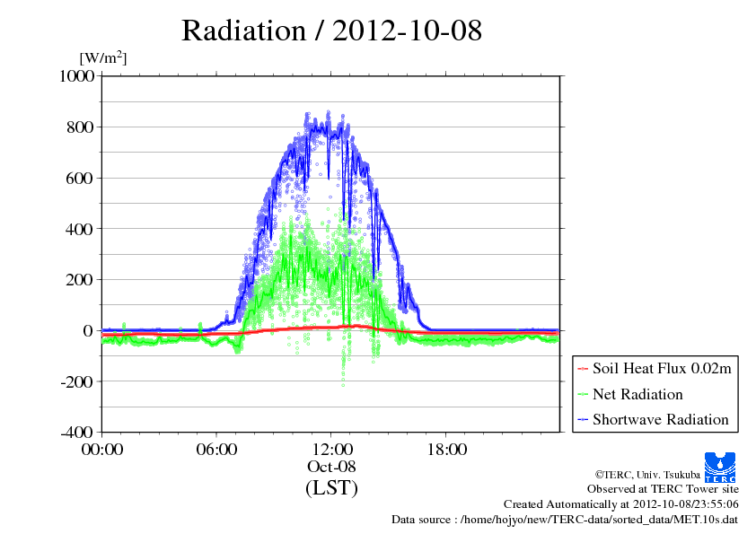Click 'Shortwave Radiation' legend text
The height and width of the screenshot is (534, 756).
click(661, 419)
